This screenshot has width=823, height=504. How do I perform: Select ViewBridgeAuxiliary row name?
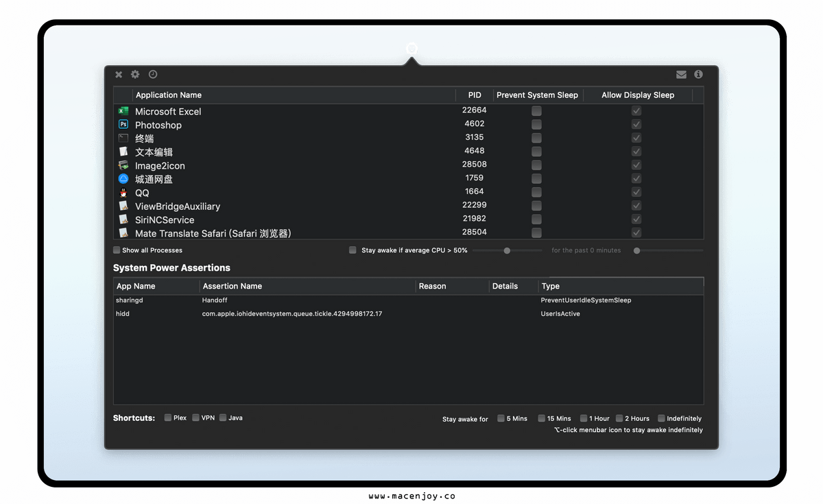coord(178,206)
